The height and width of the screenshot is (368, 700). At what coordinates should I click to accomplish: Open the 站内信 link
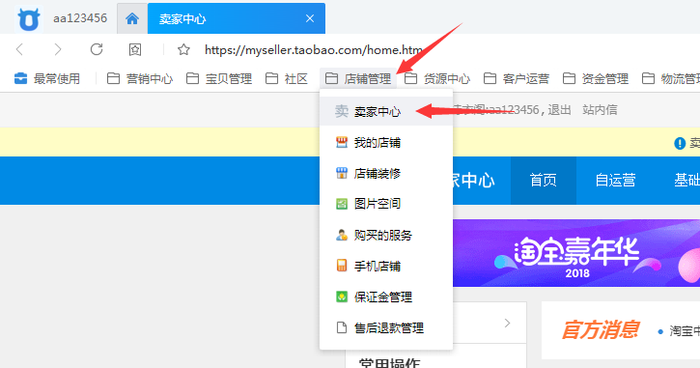point(600,109)
